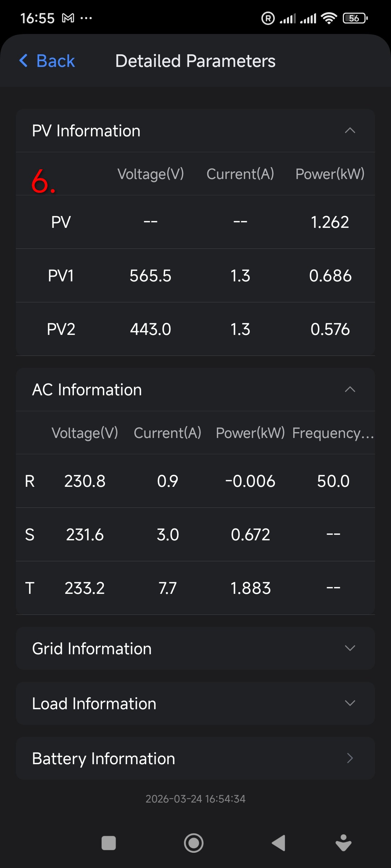Expand the Load Information chevron
391x868 pixels.
[x=350, y=703]
